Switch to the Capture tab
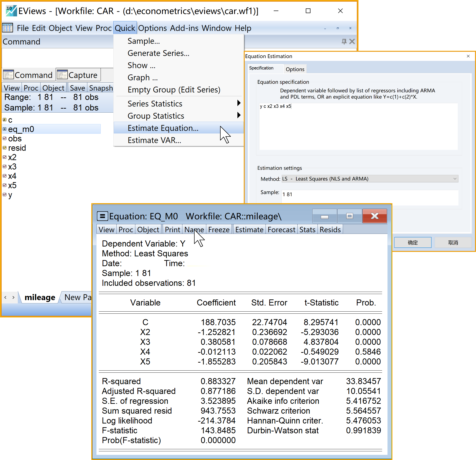 (x=78, y=75)
